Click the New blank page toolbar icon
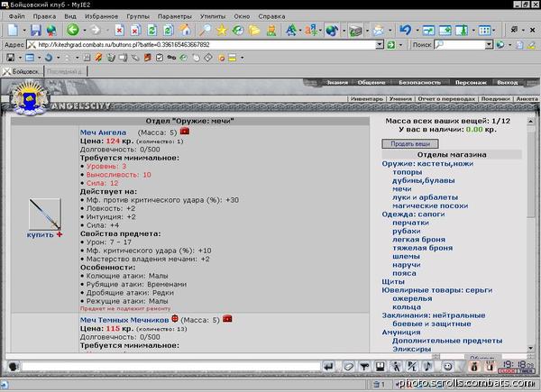541x392 pixels. point(13,31)
